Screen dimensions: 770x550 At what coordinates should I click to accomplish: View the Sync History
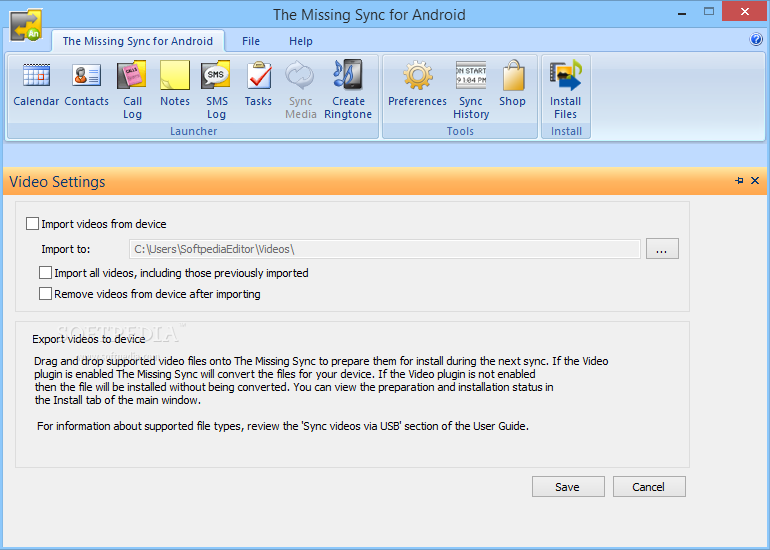pyautogui.click(x=471, y=90)
